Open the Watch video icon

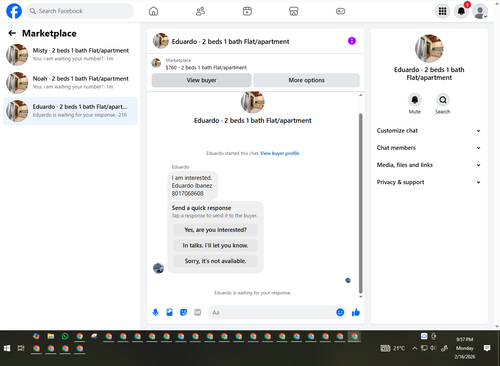click(x=247, y=11)
